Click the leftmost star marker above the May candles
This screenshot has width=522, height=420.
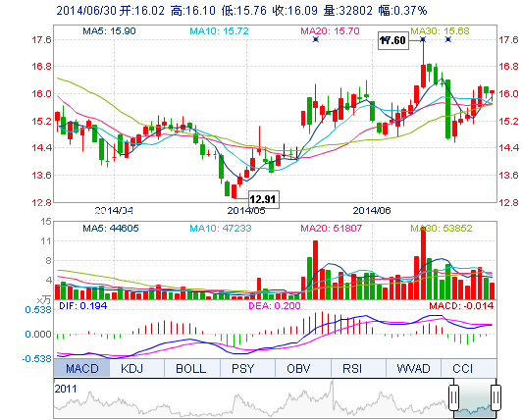click(316, 39)
